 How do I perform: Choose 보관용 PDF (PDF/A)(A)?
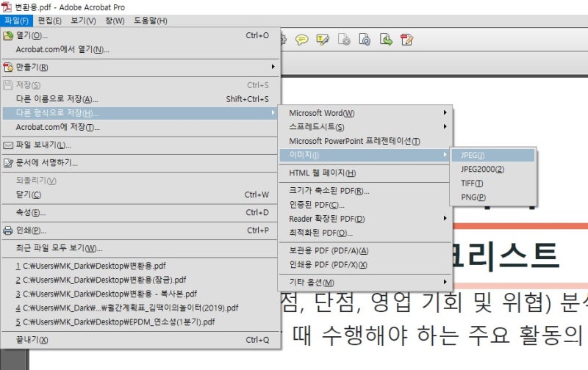[x=365, y=251]
